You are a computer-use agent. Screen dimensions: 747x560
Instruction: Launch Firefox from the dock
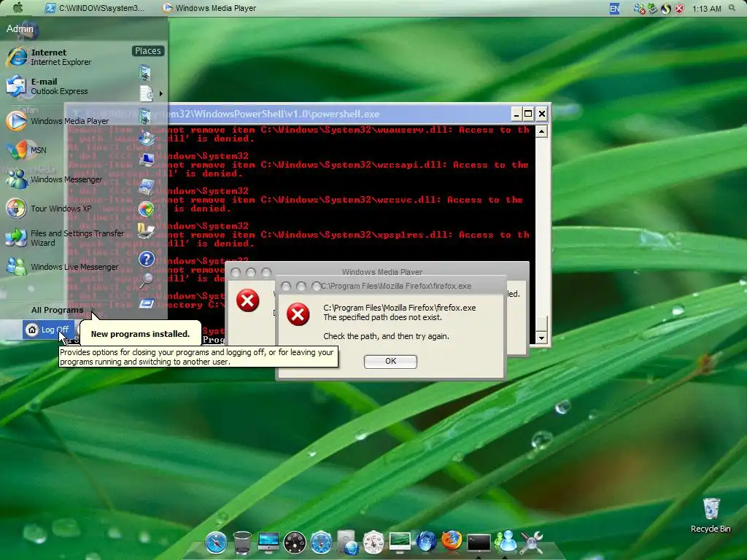tap(452, 541)
